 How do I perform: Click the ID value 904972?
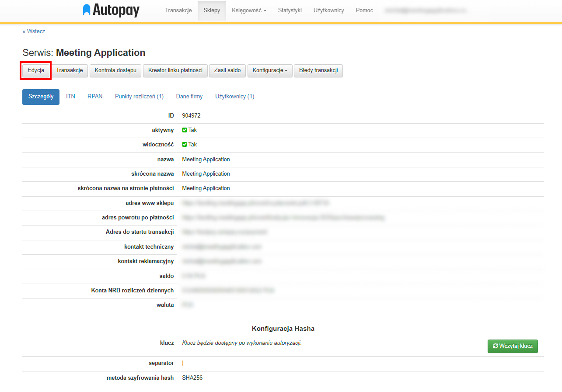click(x=191, y=116)
